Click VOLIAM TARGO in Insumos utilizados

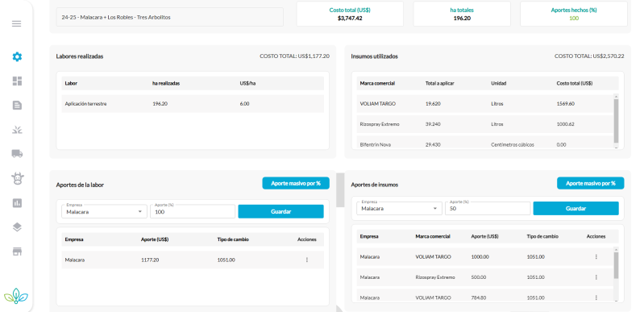[377, 103]
